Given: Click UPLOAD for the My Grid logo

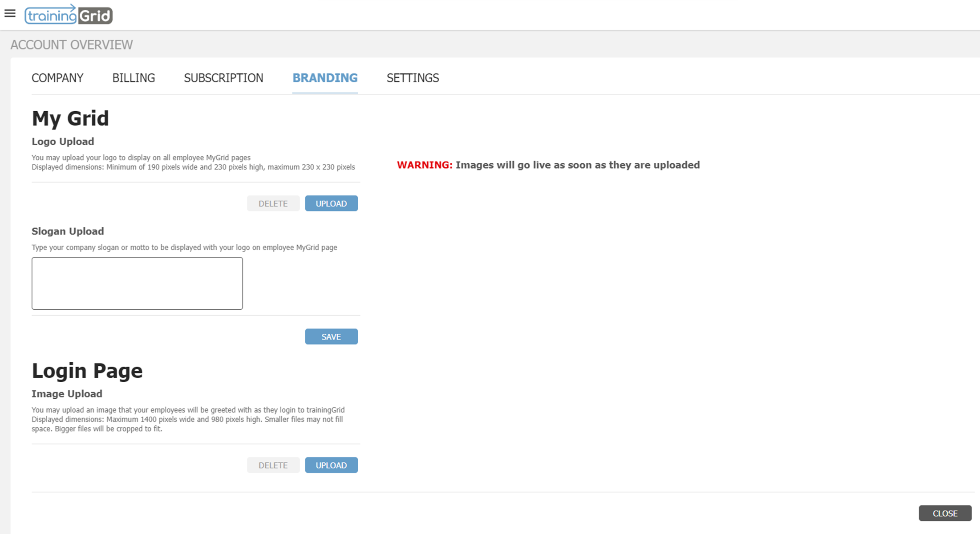Looking at the screenshot, I should tap(331, 203).
